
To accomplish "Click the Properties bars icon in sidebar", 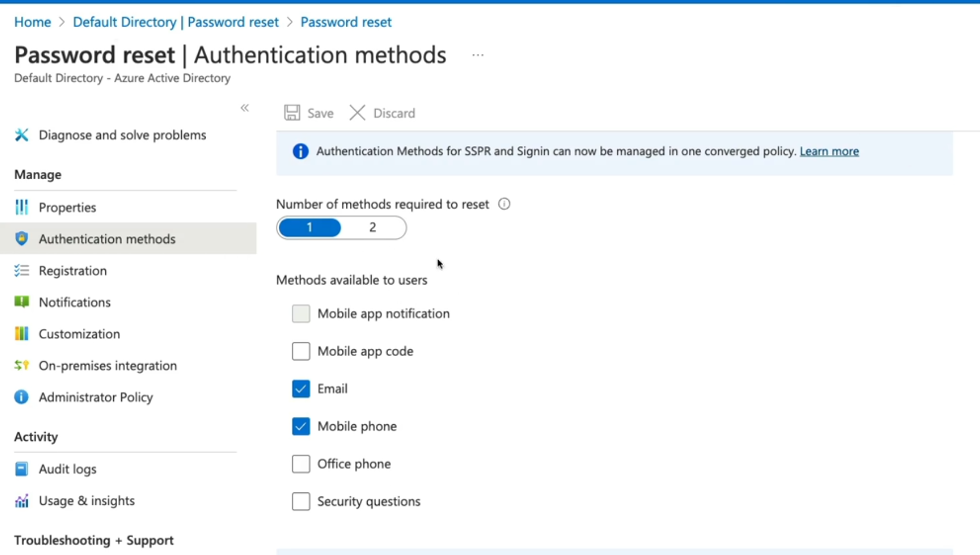I will [21, 207].
